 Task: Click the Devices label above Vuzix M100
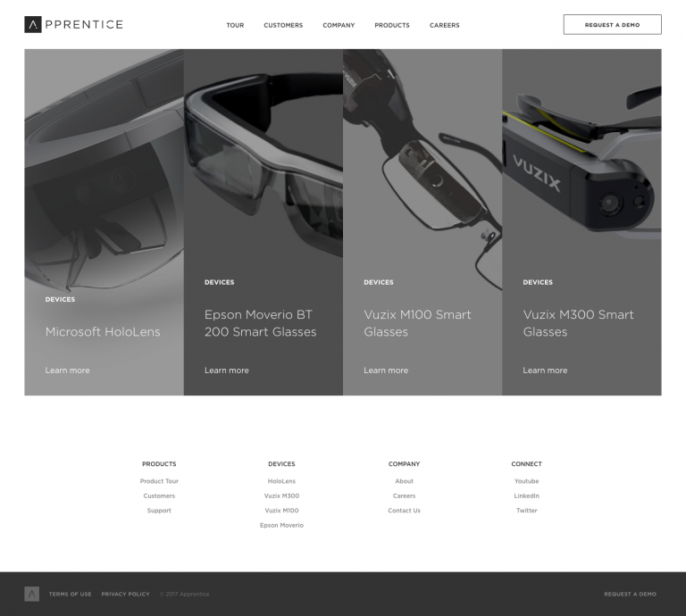tap(379, 282)
